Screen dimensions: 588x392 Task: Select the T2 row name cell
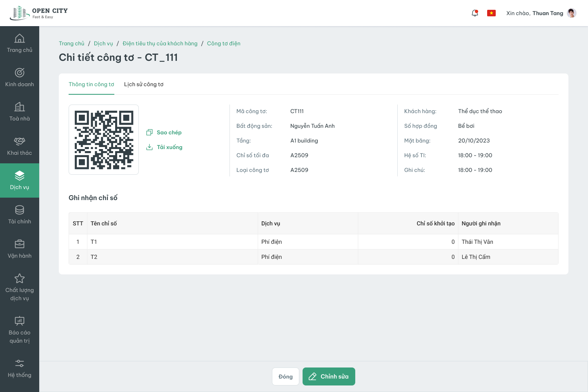(x=172, y=257)
